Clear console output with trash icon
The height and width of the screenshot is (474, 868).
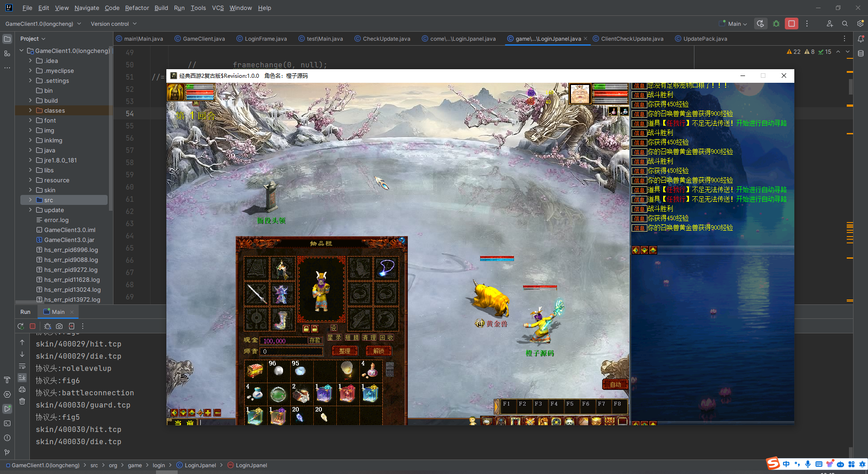pyautogui.click(x=22, y=401)
